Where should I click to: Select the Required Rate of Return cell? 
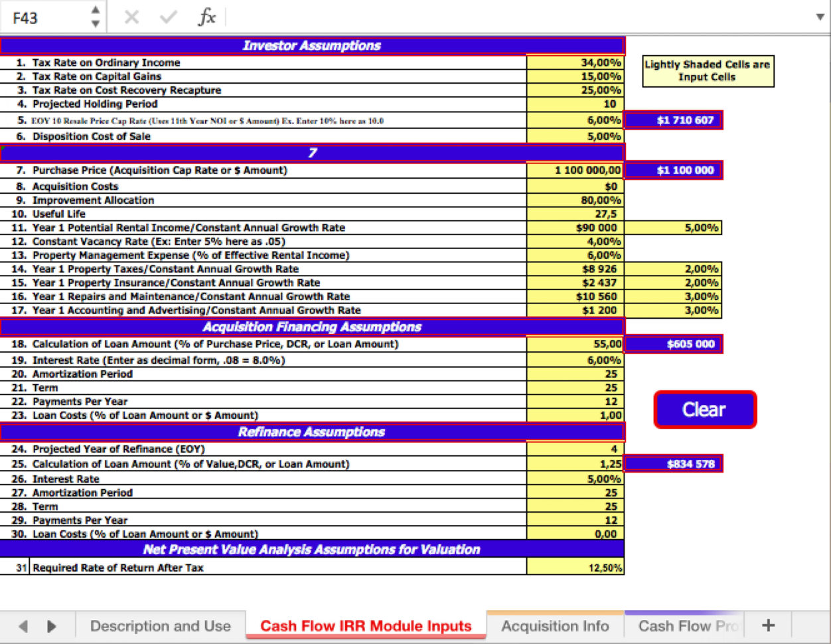click(x=575, y=567)
